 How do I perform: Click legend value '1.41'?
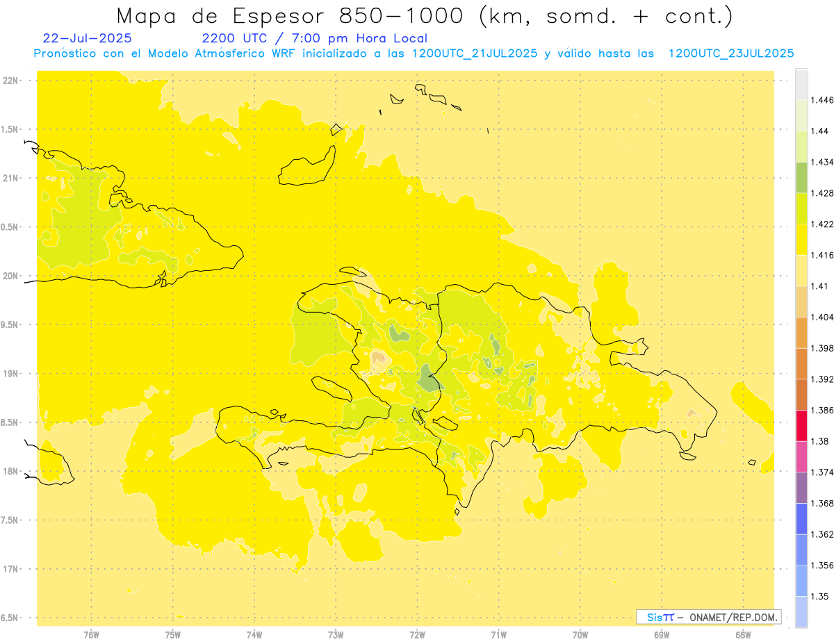(x=819, y=286)
